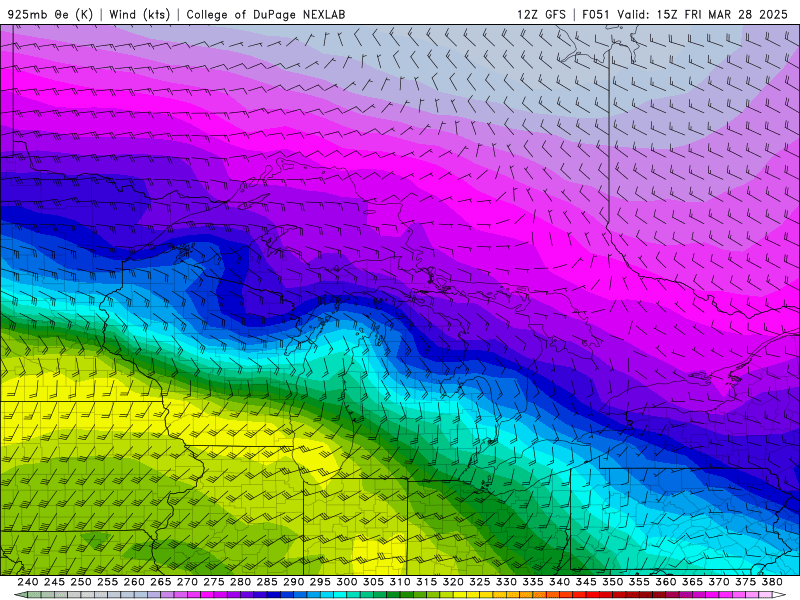Click the 265 value on the color scale

[x=161, y=582]
